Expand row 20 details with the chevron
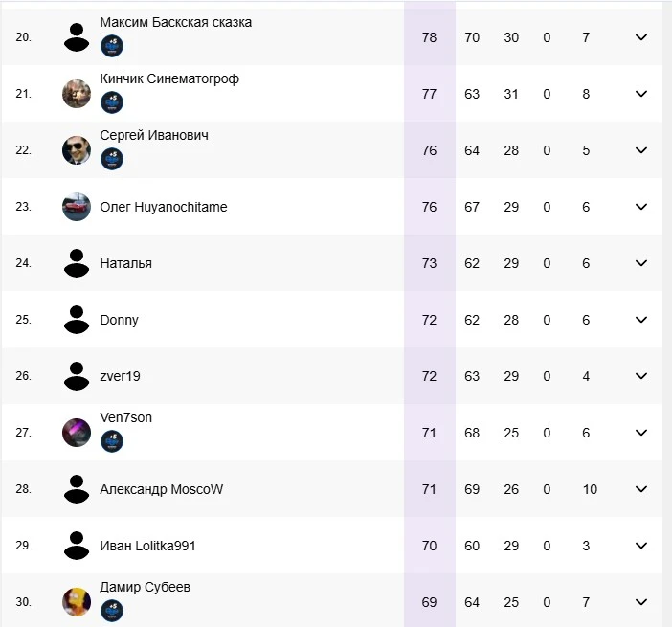672x627 pixels. coord(641,37)
